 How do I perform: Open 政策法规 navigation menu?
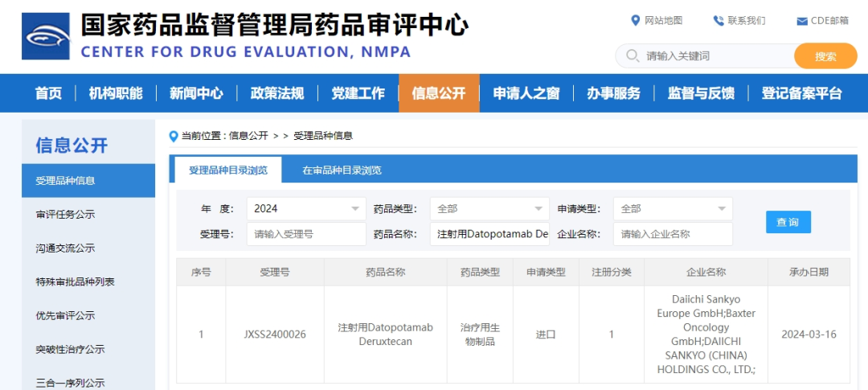click(277, 93)
